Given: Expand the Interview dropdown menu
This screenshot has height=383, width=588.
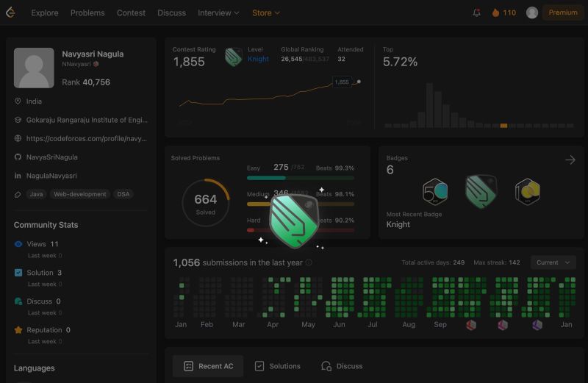Looking at the screenshot, I should pyautogui.click(x=218, y=12).
